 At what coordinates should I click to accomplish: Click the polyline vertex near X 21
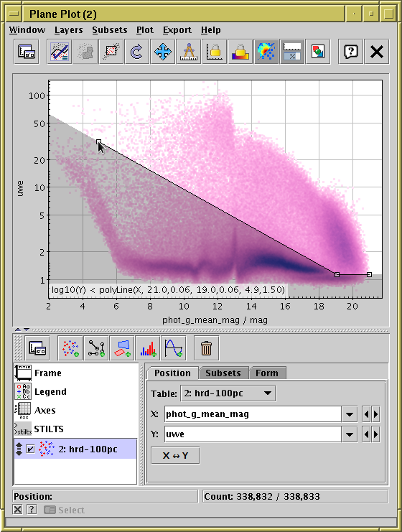(x=370, y=274)
